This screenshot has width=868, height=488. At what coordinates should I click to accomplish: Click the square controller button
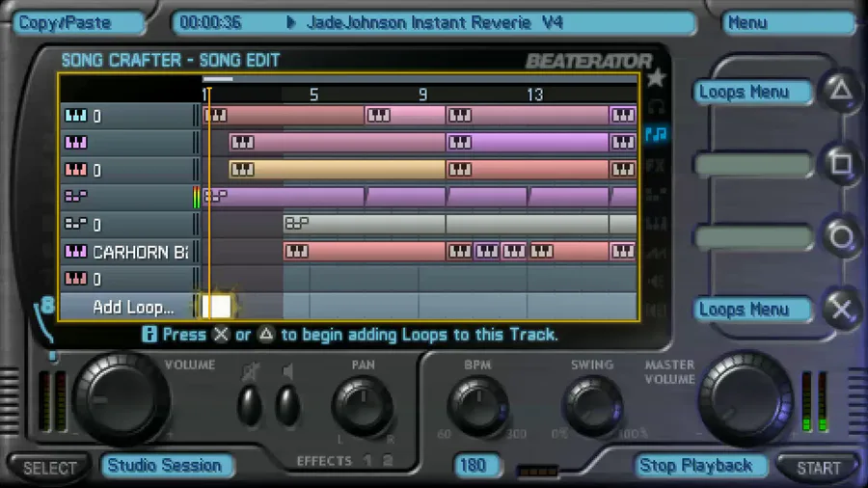tap(841, 164)
